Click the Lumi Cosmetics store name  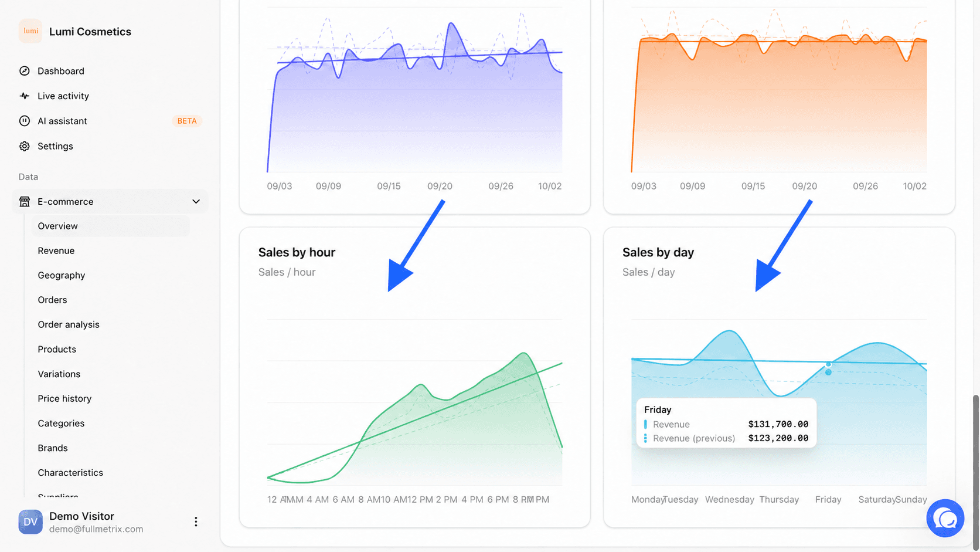pos(90,32)
